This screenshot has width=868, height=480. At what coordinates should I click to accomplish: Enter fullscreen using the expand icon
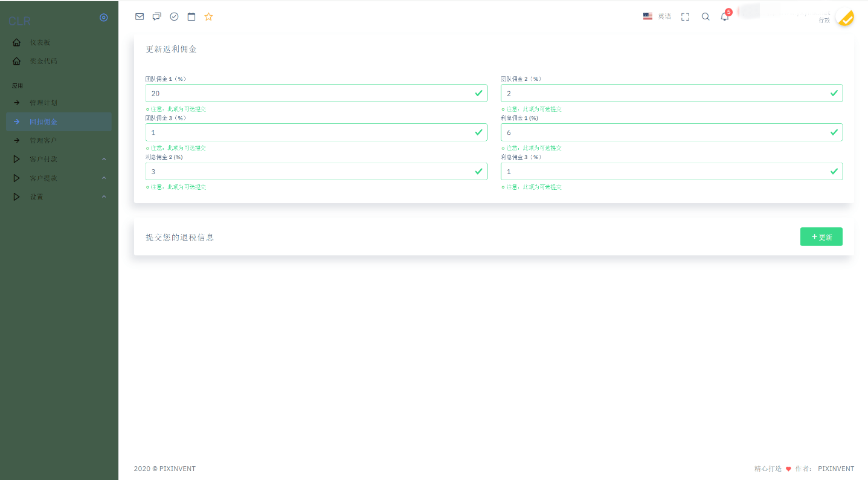pyautogui.click(x=685, y=17)
